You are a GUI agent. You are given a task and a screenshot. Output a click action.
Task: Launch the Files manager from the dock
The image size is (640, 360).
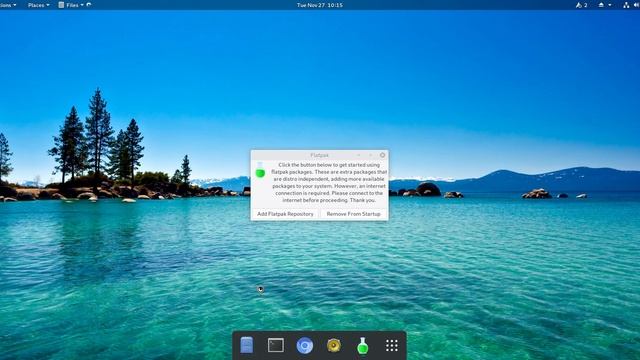[247, 345]
